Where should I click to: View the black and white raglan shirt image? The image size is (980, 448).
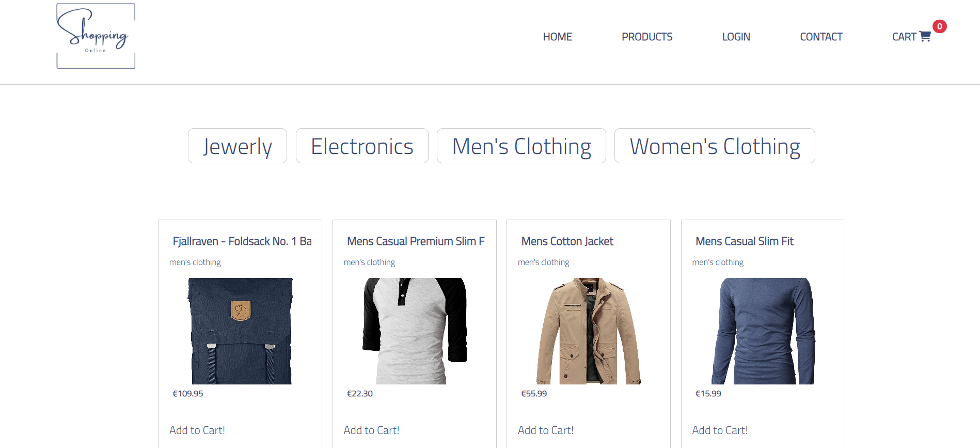click(415, 331)
